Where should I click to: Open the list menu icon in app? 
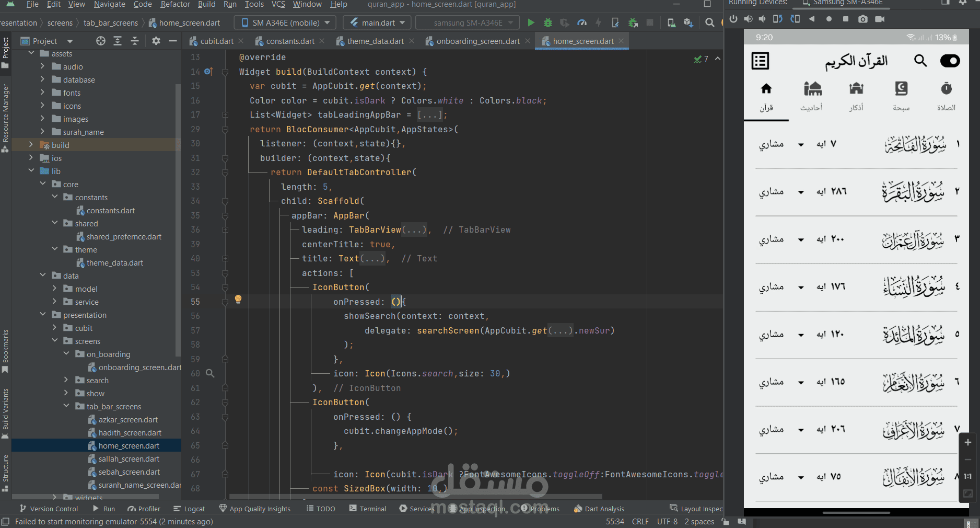point(760,61)
